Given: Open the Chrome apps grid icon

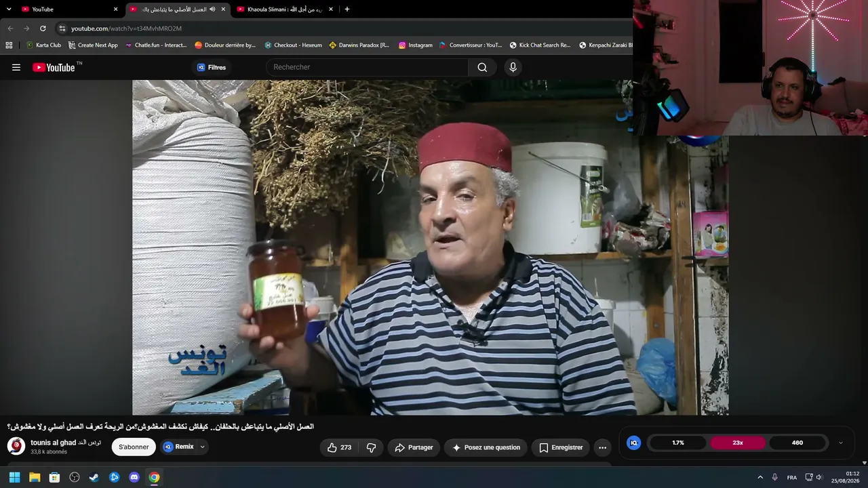Looking at the screenshot, I should pos(9,45).
